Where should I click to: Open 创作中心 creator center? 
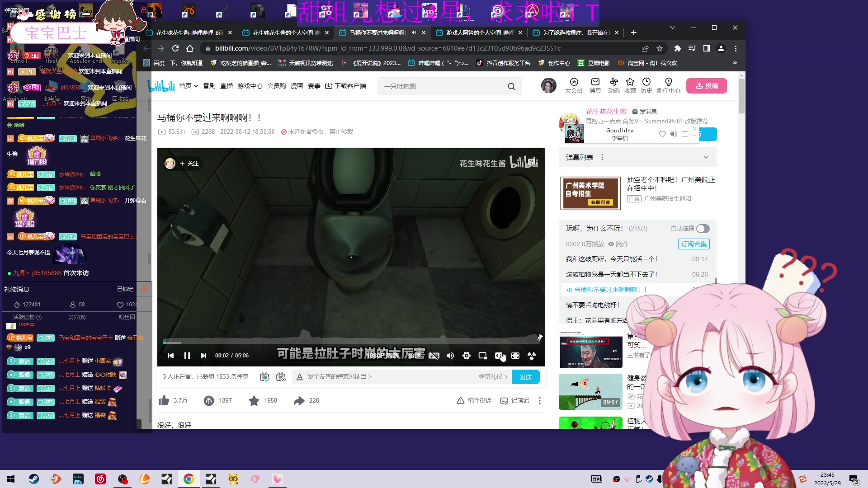click(x=669, y=85)
